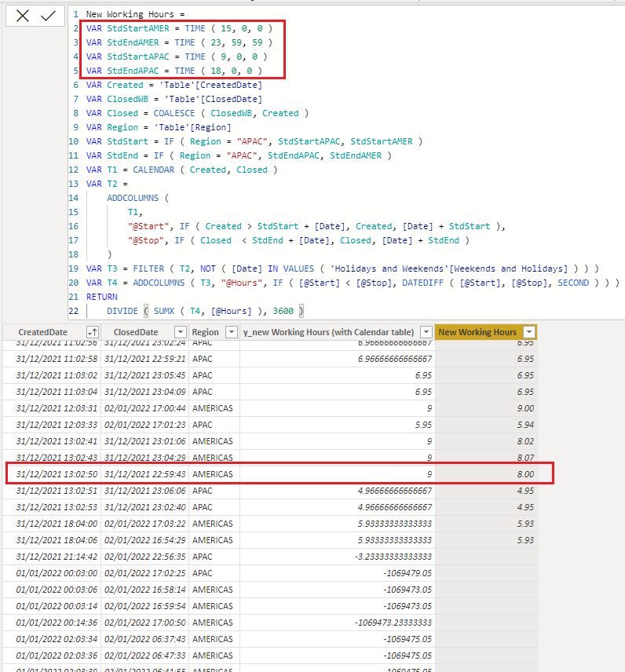Click DATEDIFF function on line 20
The width and height of the screenshot is (625, 672).
422,283
